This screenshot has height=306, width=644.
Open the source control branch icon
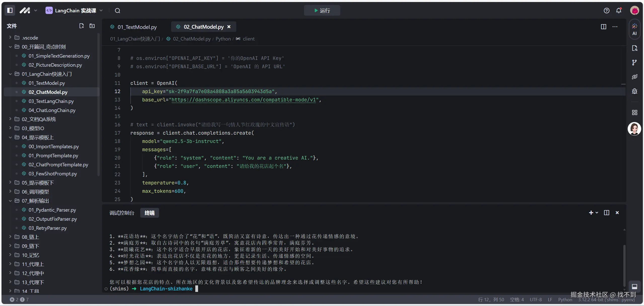tap(634, 62)
